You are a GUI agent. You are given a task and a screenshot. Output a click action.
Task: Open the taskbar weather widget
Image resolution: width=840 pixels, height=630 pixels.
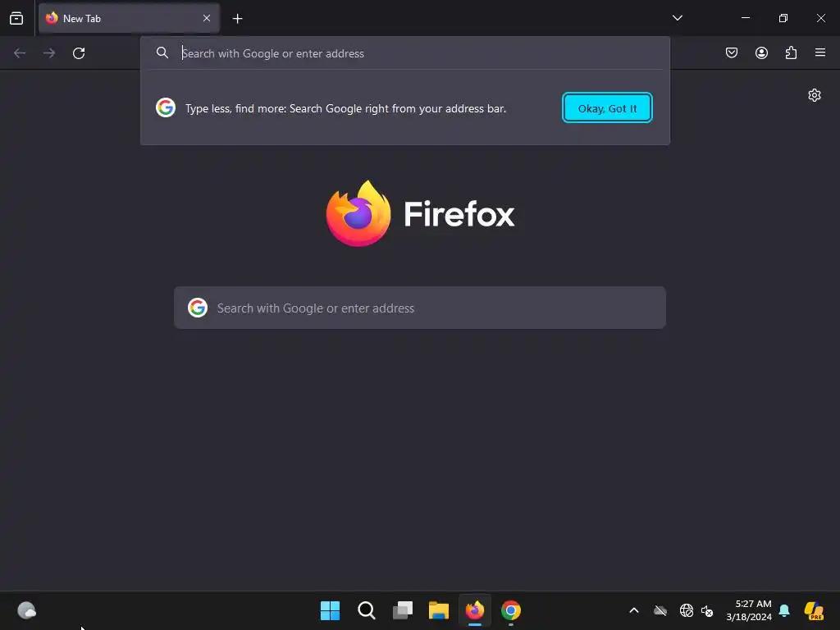pyautogui.click(x=27, y=610)
